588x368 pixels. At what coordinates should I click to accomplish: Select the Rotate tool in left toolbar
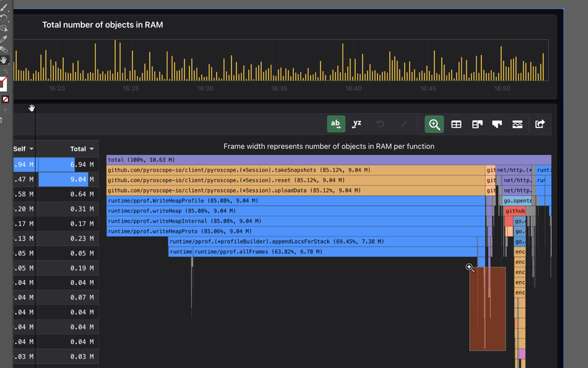[4, 18]
